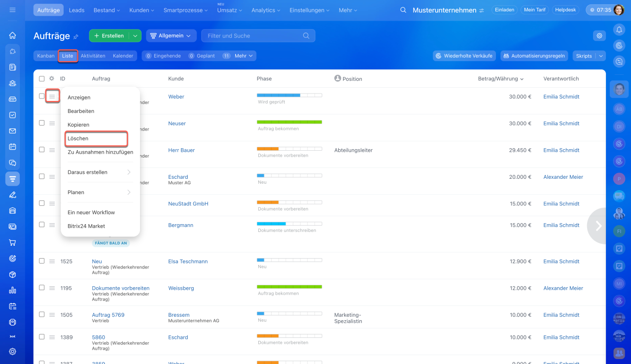Choose Löschen in the context menu
The width and height of the screenshot is (631, 364).
(97, 139)
